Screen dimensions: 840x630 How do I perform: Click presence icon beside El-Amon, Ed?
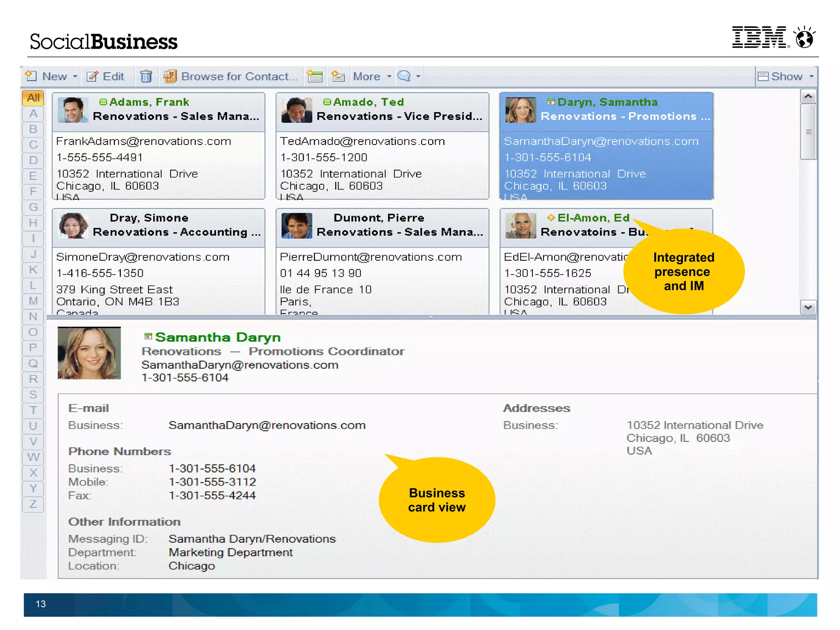pyautogui.click(x=551, y=218)
